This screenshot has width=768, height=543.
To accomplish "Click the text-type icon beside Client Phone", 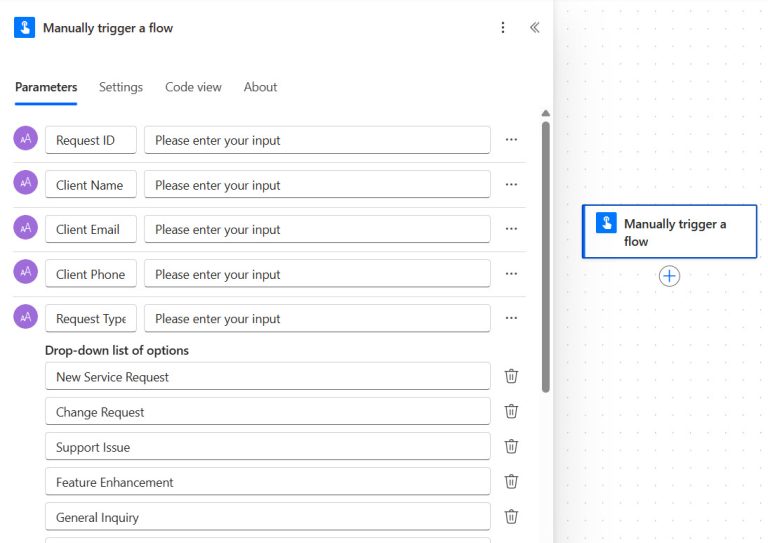I will [x=25, y=272].
